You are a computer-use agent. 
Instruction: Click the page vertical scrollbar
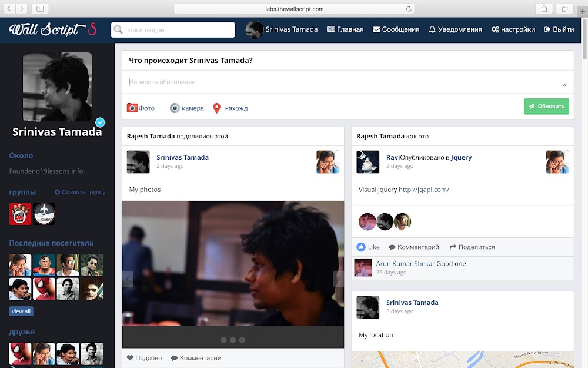584,39
